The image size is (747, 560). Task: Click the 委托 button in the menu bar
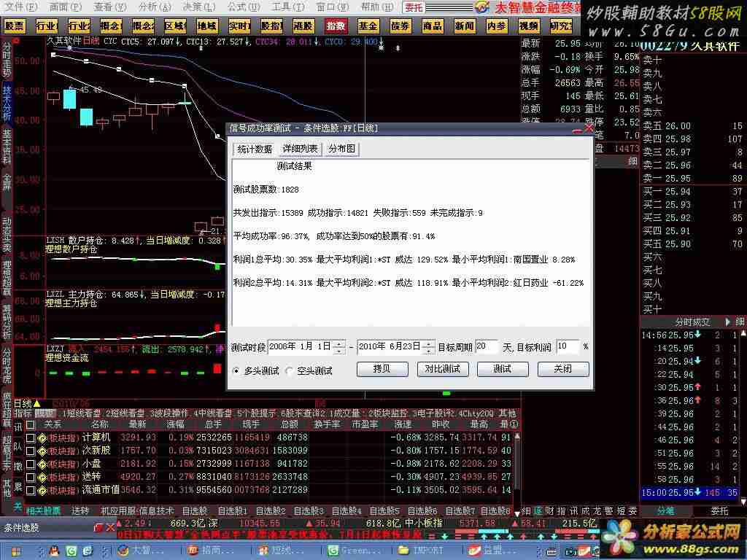pos(414,7)
